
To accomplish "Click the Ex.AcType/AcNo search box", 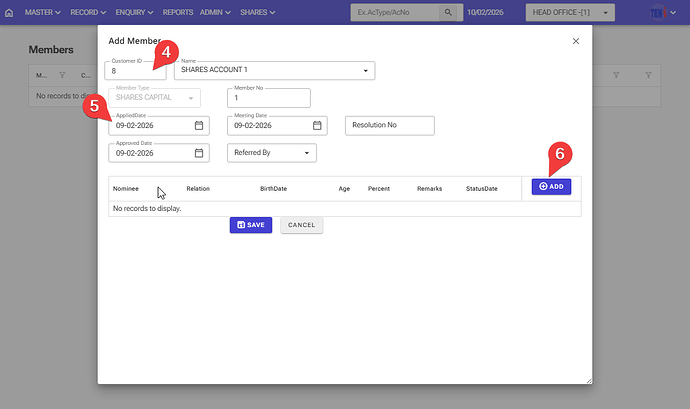I will click(x=395, y=12).
